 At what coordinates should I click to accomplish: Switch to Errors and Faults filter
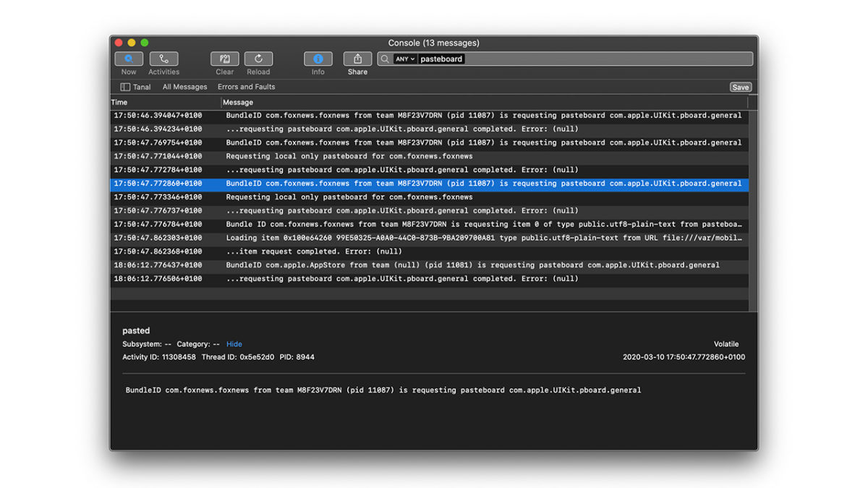[x=246, y=87]
